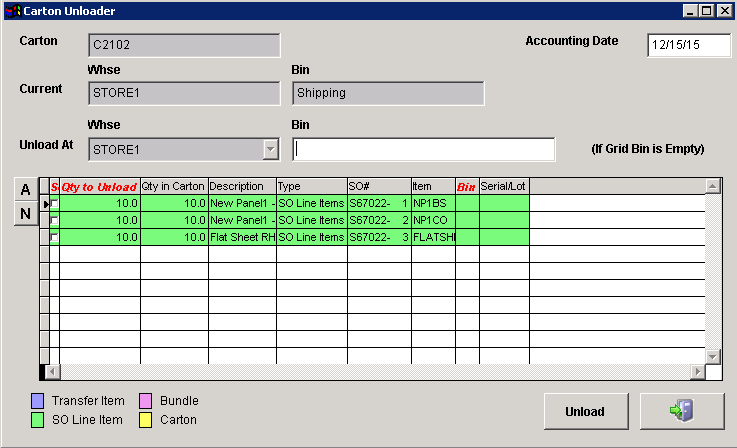Open the Unload At Whse dropdown

(x=270, y=150)
